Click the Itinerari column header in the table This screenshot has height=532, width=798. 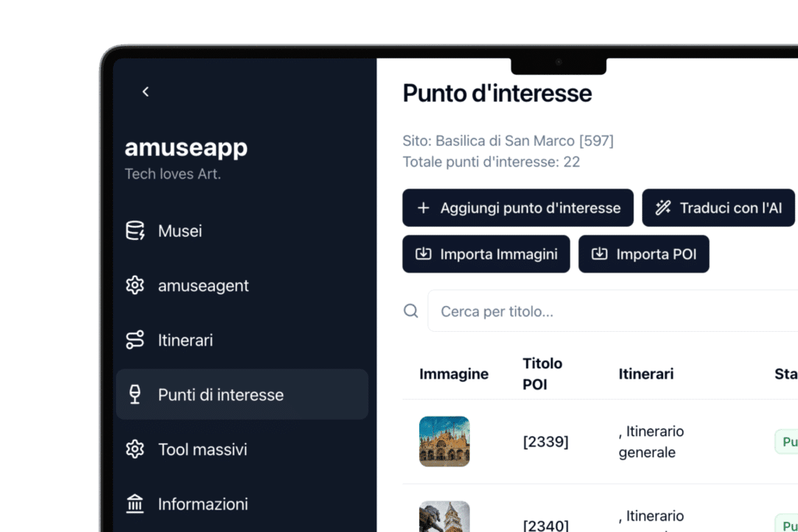[x=646, y=374]
